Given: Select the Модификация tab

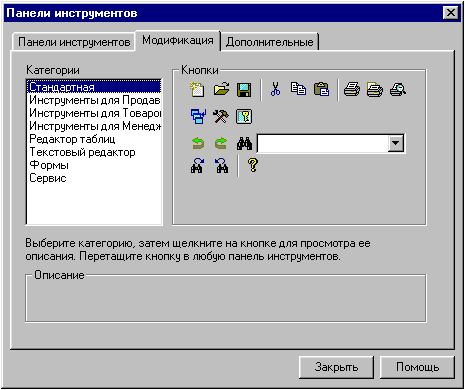Looking at the screenshot, I should (x=178, y=40).
